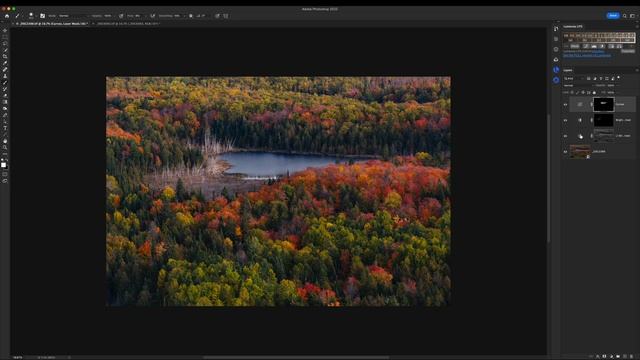Add a layer style with fx icon
The width and height of the screenshot is (640, 360).
tap(598, 356)
